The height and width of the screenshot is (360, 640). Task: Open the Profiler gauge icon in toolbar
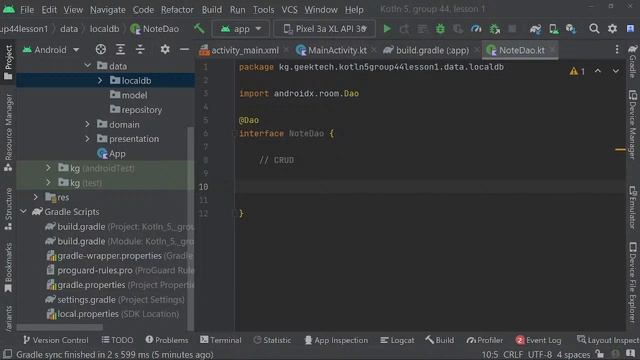(476, 29)
